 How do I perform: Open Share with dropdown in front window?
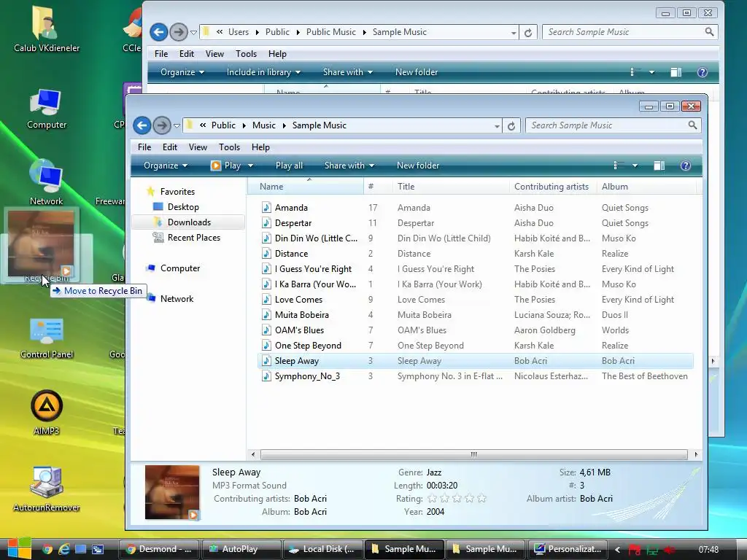(x=349, y=166)
